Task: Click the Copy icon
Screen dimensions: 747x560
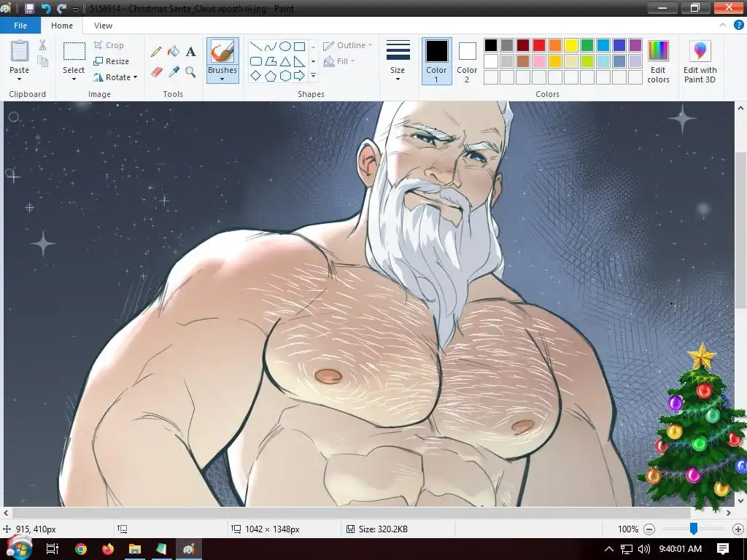Action: point(43,61)
